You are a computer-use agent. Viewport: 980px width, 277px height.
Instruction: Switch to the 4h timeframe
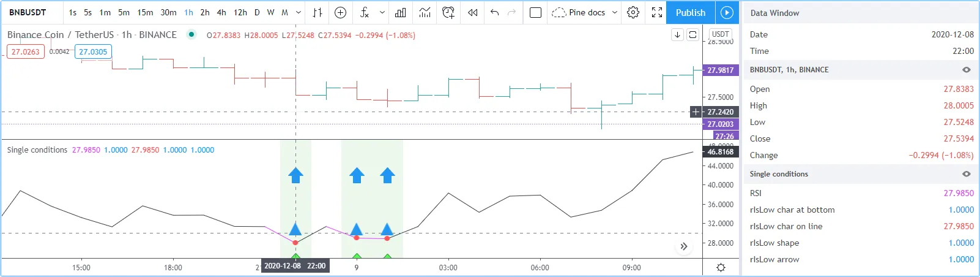tap(221, 12)
